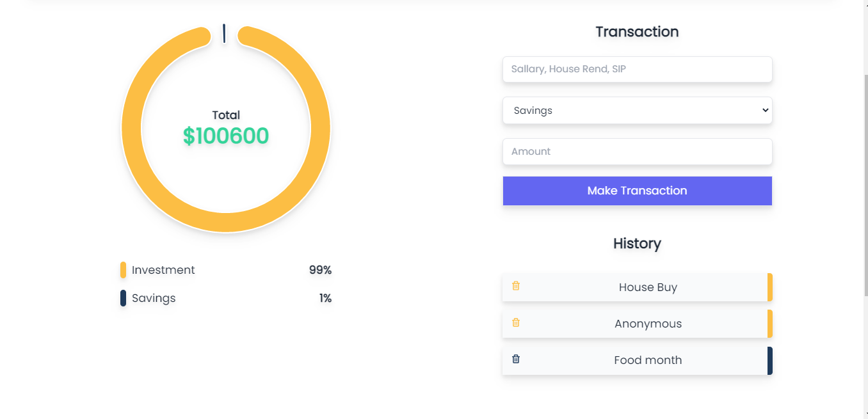Expand the transaction type selector
Viewport: 868px width, 419px height.
[x=637, y=110]
